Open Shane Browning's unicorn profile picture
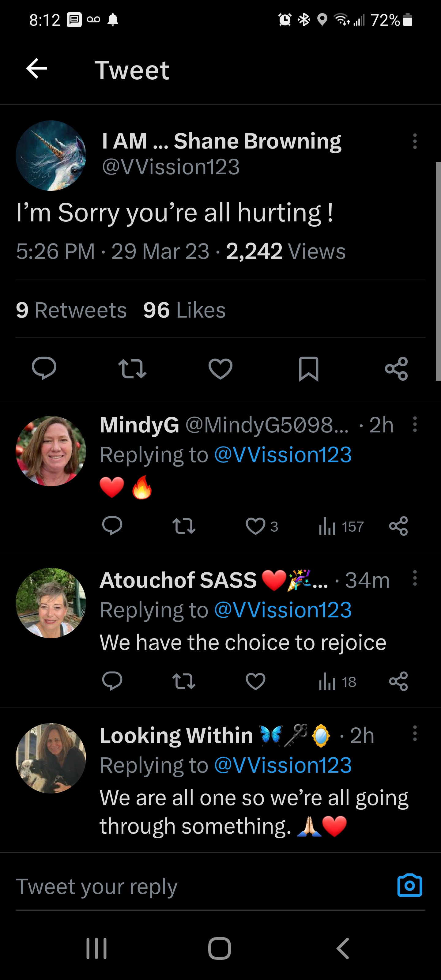The height and width of the screenshot is (980, 441). click(51, 156)
